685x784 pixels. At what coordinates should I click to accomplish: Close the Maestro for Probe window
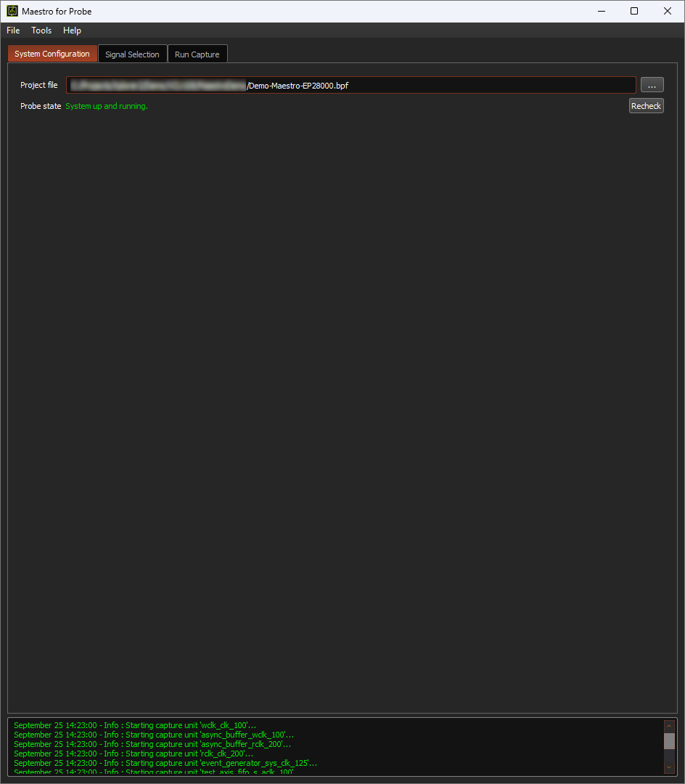click(668, 11)
